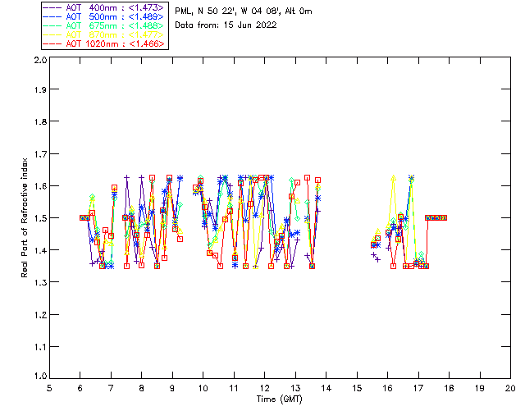Screen dimensions: 525x420
Task: Click the flat red-square data run at 1.5 before hour 18
Action: coord(436,217)
